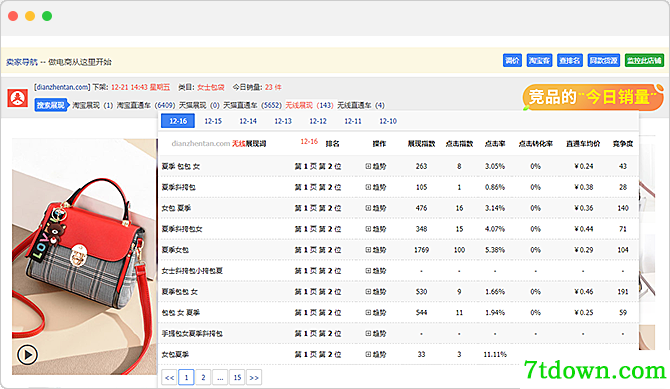Open trend for the 夏季女包 row
Image resolution: width=670 pixels, height=389 pixels.
(376, 250)
